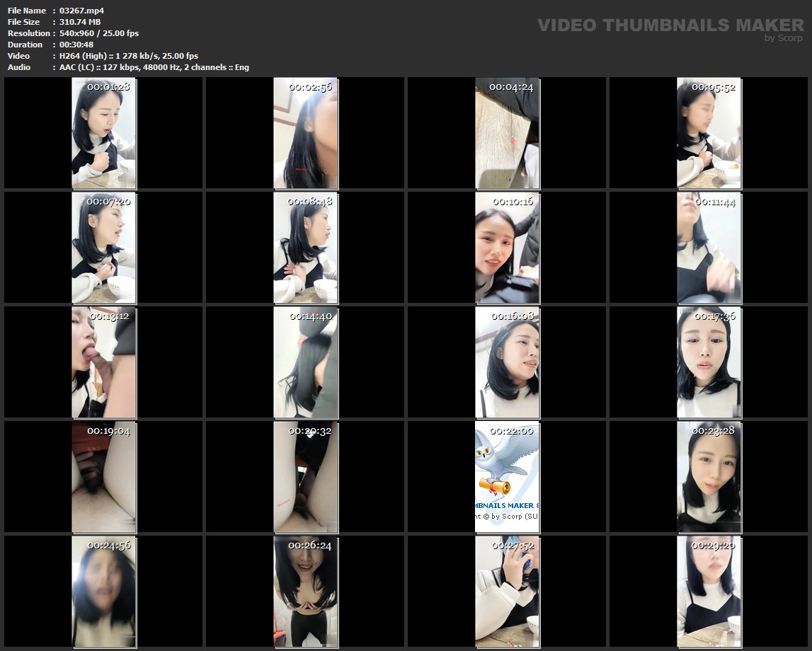Select the 00:11:44 frame
812x651 pixels.
709,248
